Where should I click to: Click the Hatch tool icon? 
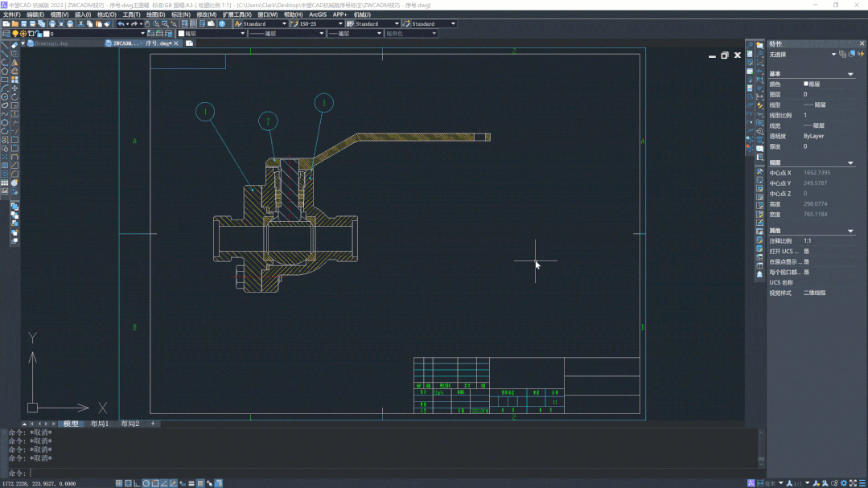point(5,165)
